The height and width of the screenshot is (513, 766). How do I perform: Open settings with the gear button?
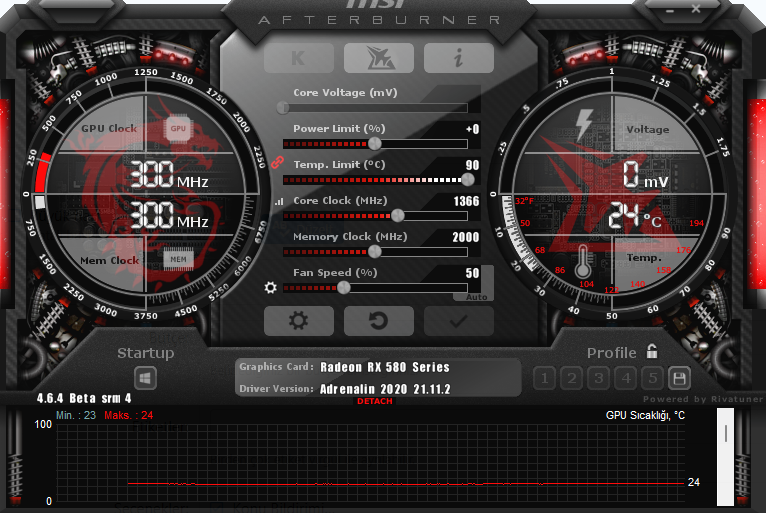coord(298,321)
